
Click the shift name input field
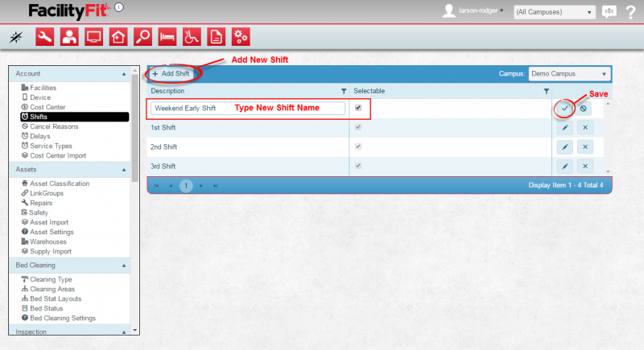[248, 108]
